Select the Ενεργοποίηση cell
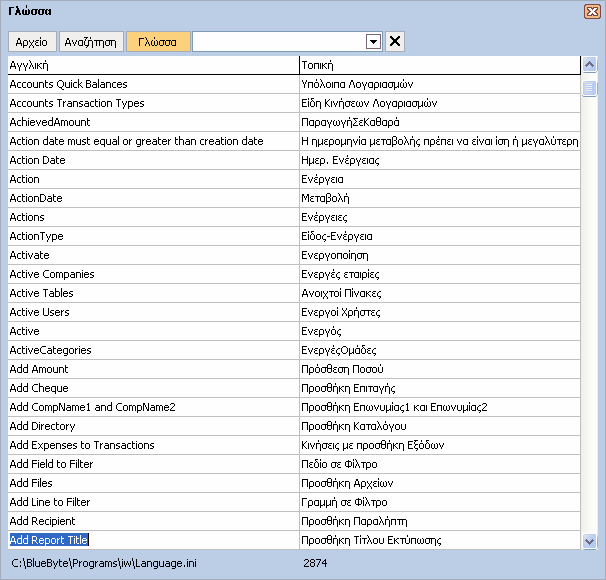 [x=440, y=255]
